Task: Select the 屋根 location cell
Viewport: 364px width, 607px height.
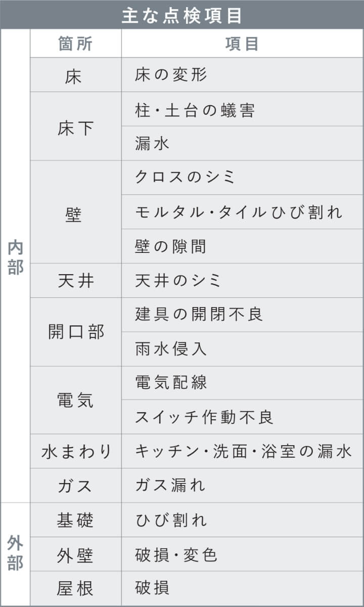Action: pyautogui.click(x=76, y=588)
